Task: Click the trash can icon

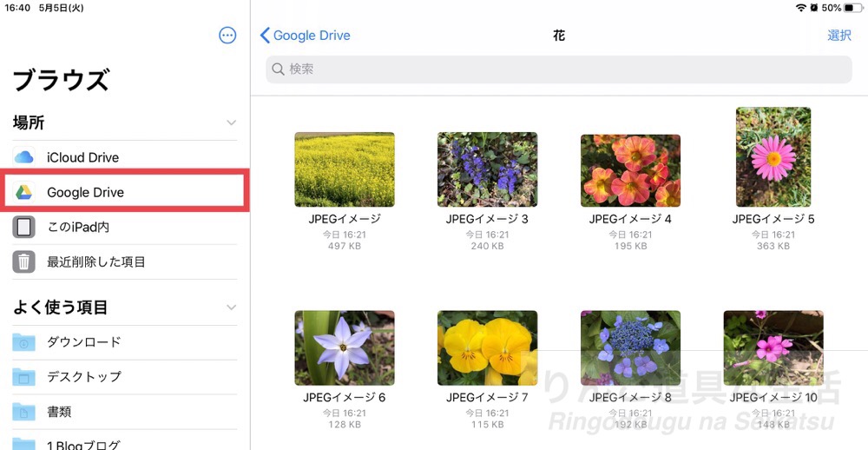Action: (23, 262)
